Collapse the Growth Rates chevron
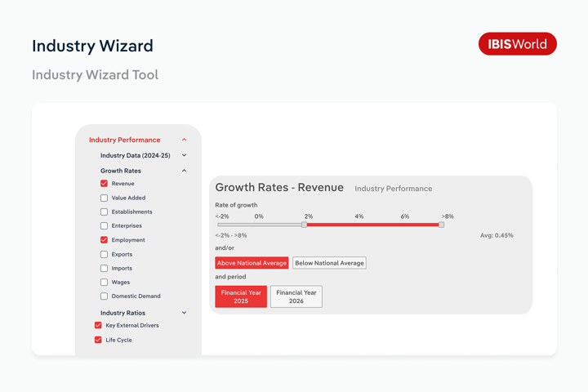The image size is (588, 392). tap(184, 171)
